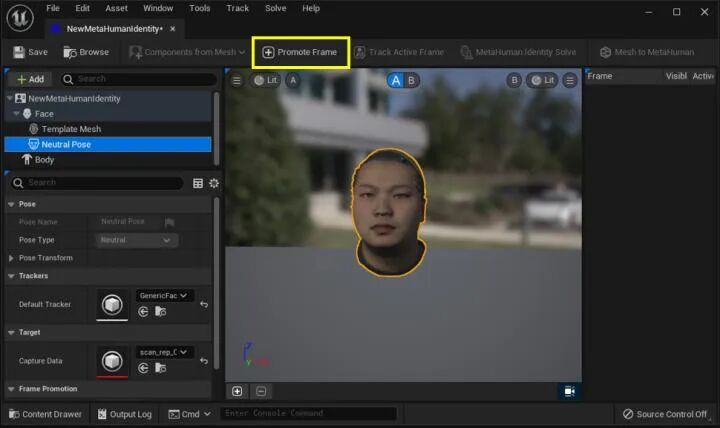
Task: Reset Capture Data to default value
Action: point(204,361)
